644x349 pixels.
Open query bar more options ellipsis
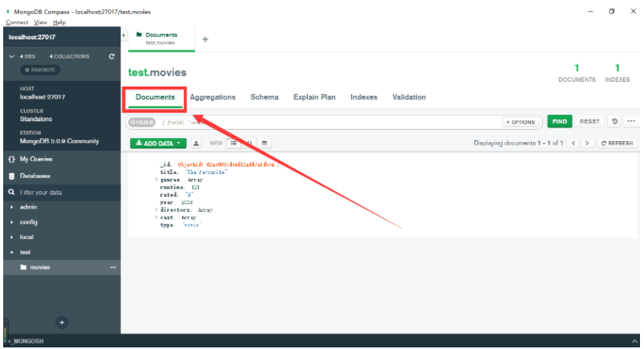(631, 121)
